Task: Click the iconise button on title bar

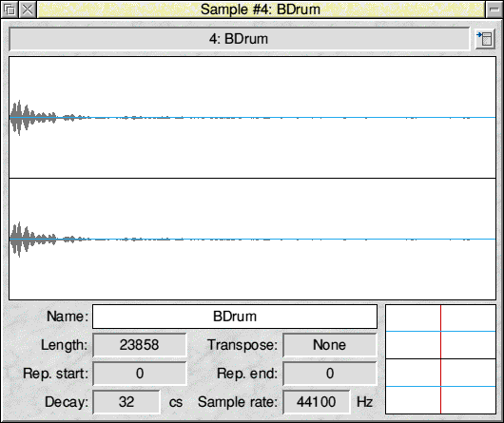Action: tap(494, 10)
